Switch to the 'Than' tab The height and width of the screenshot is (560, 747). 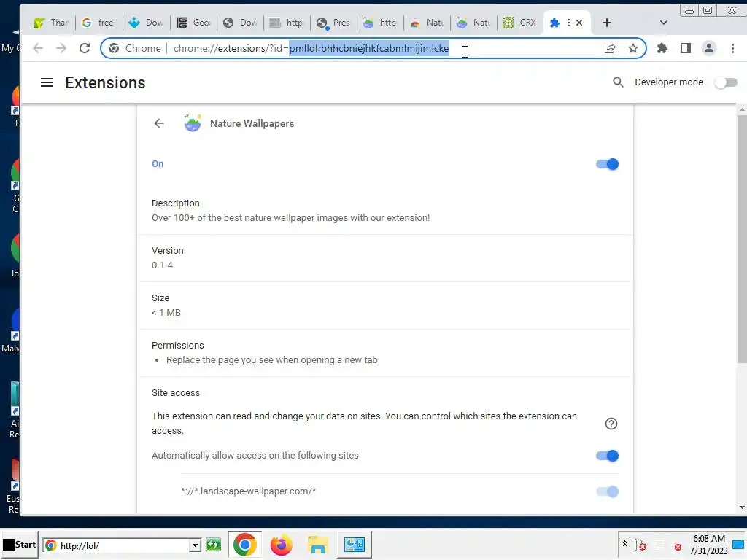[52, 23]
